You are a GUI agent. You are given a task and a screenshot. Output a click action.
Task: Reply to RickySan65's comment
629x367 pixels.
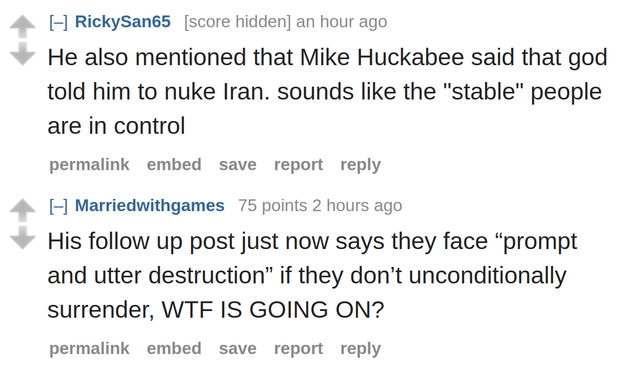(361, 165)
